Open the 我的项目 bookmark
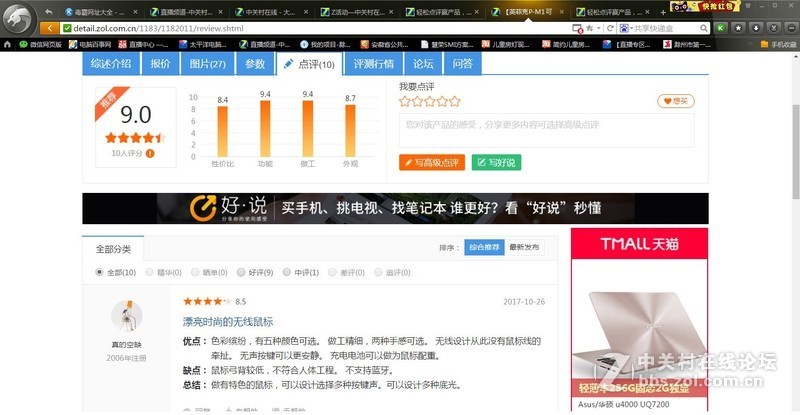The width and height of the screenshot is (800, 415). tap(325, 44)
